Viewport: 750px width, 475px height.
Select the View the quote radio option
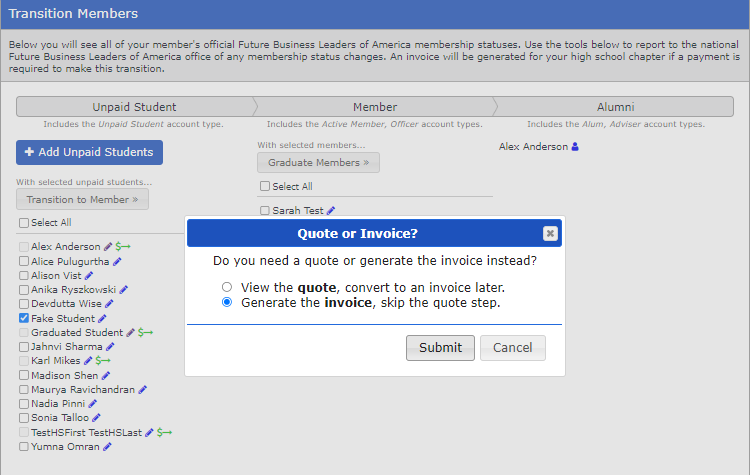227,287
